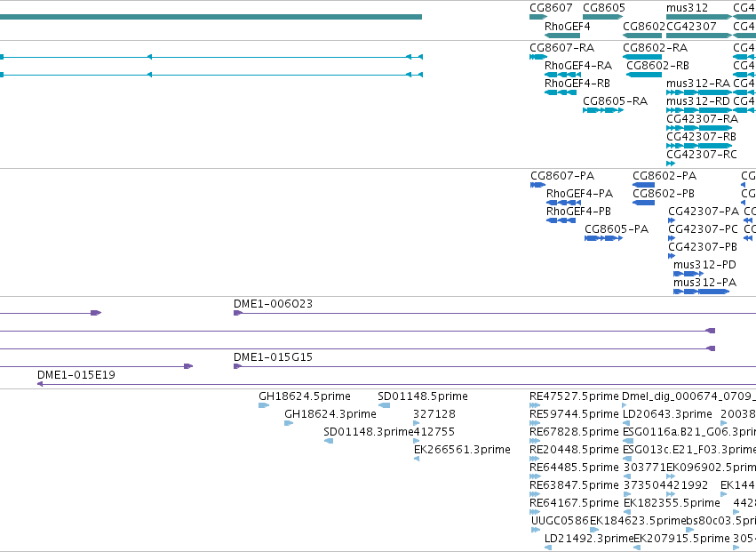The image size is (756, 552).
Task: Open EST EK182355.5prime
Action: pyautogui.click(x=672, y=503)
